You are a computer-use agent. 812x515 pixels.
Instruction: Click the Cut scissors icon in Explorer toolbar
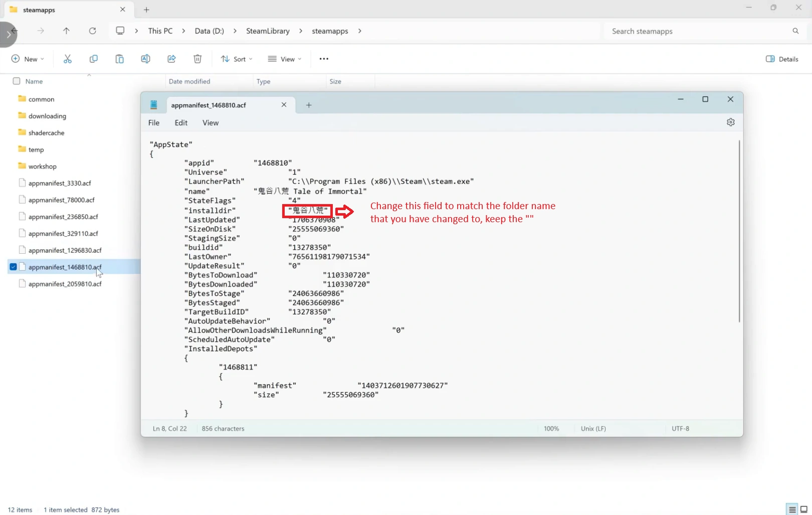pyautogui.click(x=68, y=59)
